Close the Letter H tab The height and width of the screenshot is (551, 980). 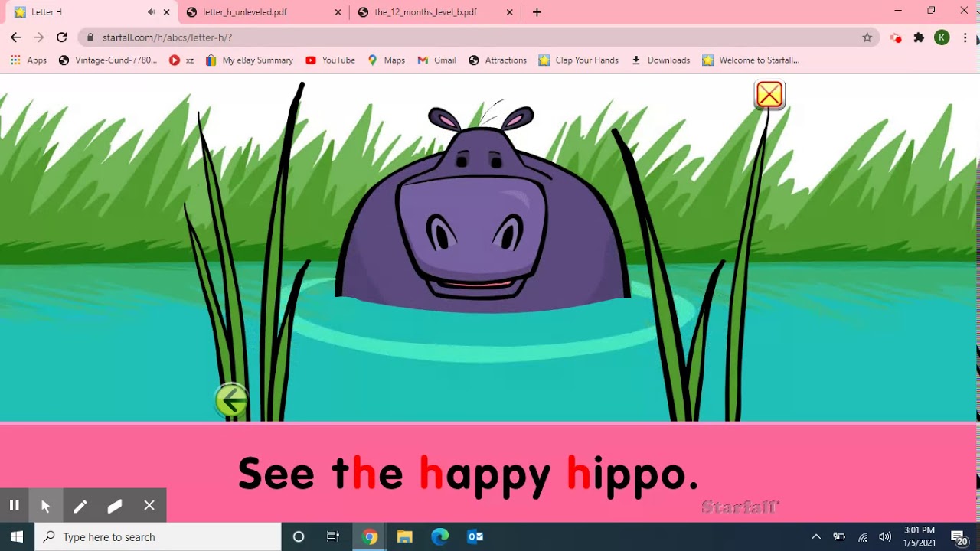(x=166, y=12)
